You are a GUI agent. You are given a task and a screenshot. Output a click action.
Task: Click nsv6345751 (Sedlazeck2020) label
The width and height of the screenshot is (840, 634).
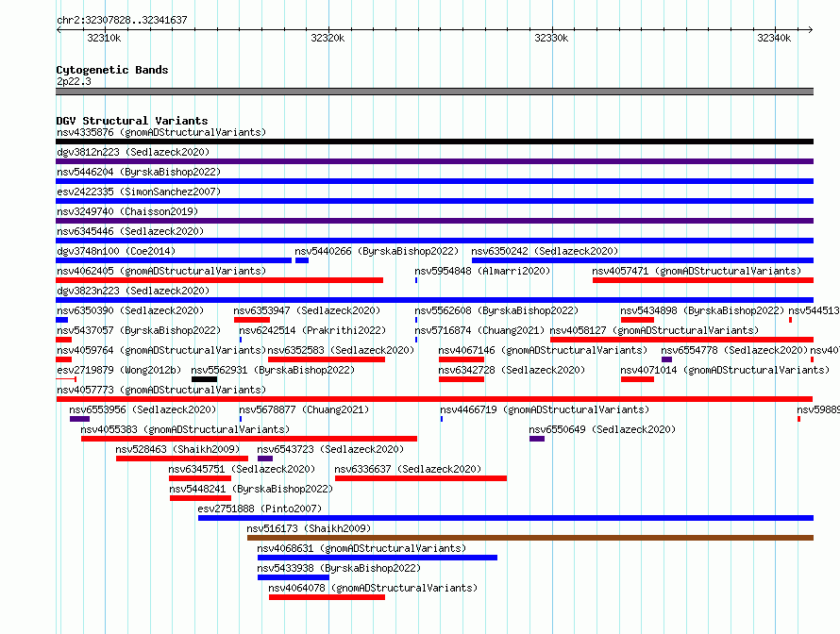click(x=242, y=469)
